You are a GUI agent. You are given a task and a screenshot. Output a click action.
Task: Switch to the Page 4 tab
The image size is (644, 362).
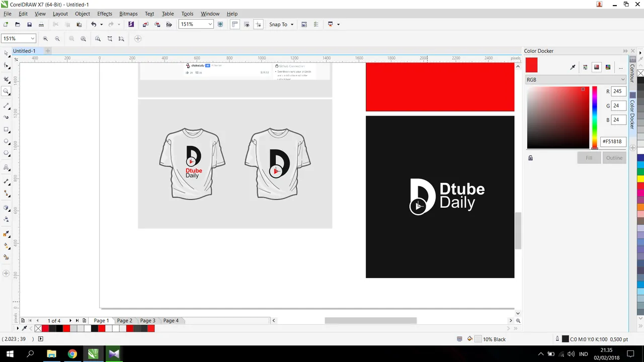(171, 321)
